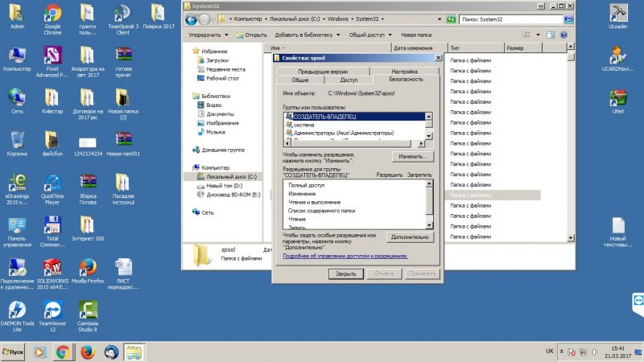Toggle the Explorer preview pane button
The width and height of the screenshot is (644, 362).
coord(551,35)
